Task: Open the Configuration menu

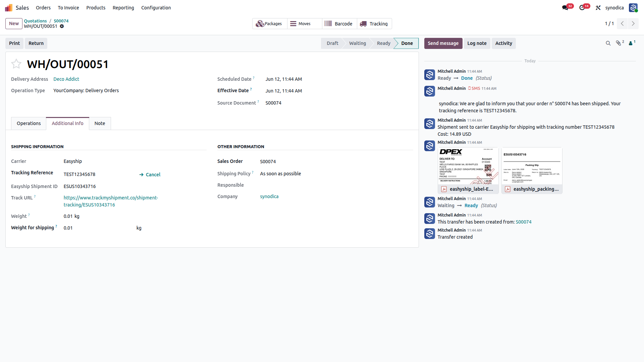Action: click(156, 8)
